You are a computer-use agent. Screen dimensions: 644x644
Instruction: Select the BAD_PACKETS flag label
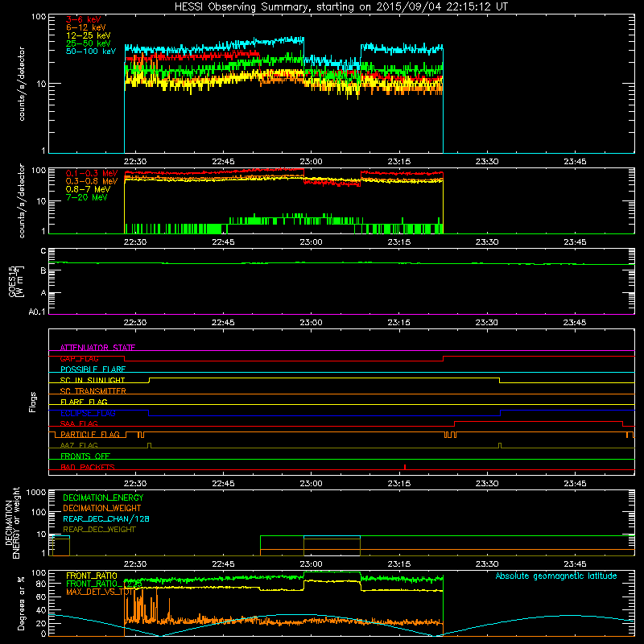88,467
